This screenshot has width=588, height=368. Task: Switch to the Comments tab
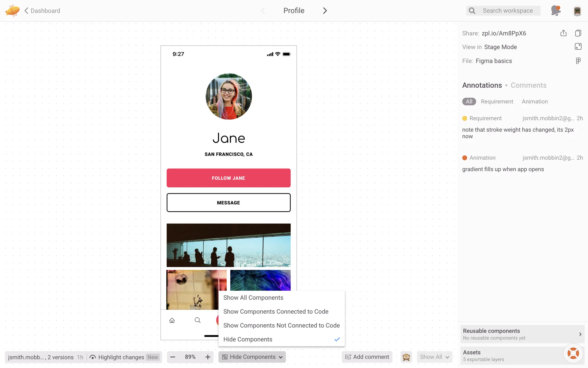click(x=528, y=85)
